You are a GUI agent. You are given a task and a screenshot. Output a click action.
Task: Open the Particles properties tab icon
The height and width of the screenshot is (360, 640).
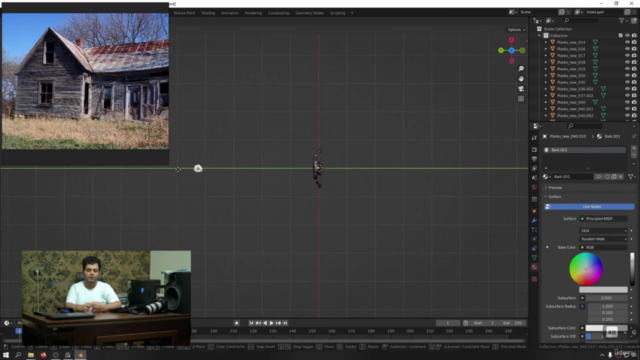pyautogui.click(x=534, y=230)
